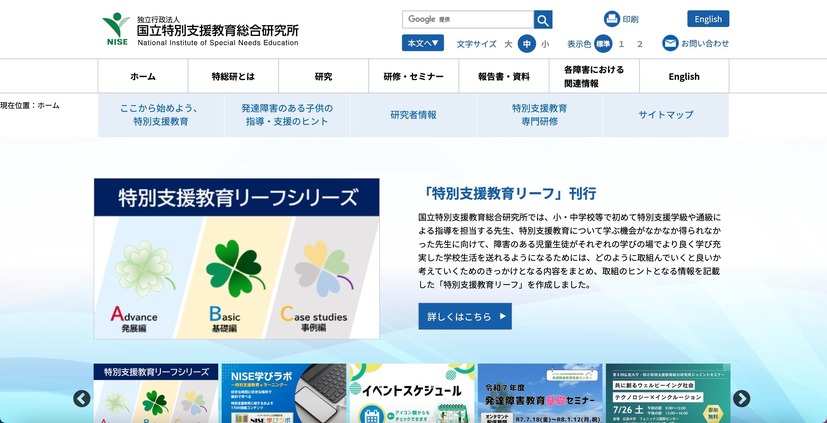
Task: Click in the Google search field
Action: coord(467,20)
